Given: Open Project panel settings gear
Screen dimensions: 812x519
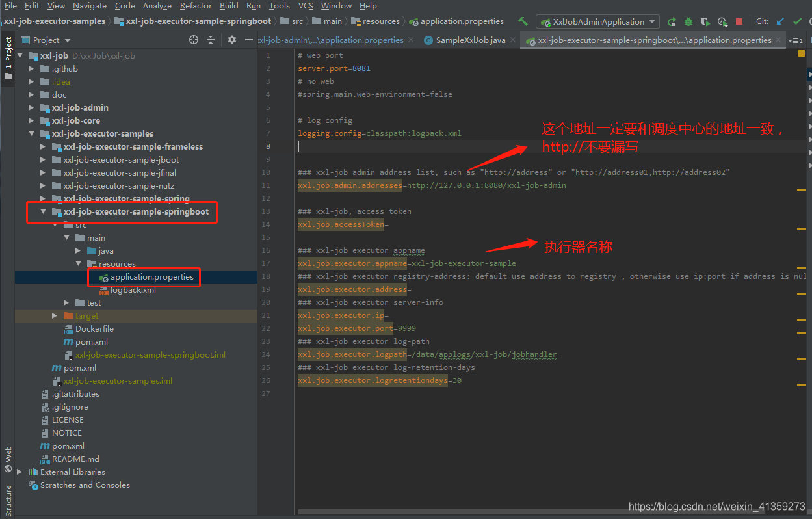Looking at the screenshot, I should click(232, 40).
